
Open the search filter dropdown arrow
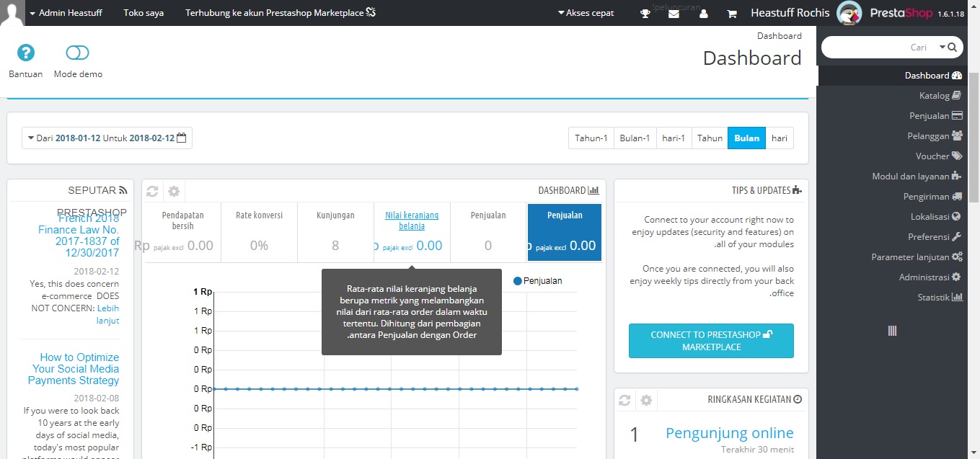942,48
